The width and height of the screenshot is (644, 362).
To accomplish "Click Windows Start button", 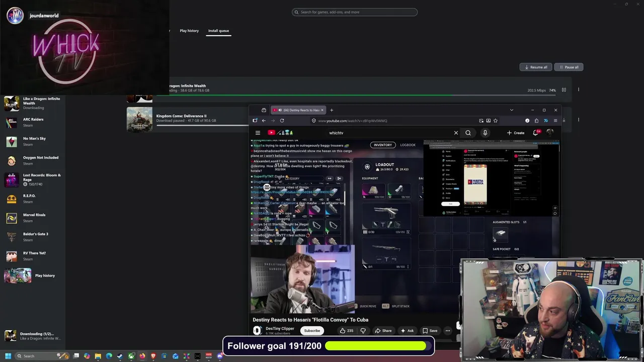I will point(8,356).
